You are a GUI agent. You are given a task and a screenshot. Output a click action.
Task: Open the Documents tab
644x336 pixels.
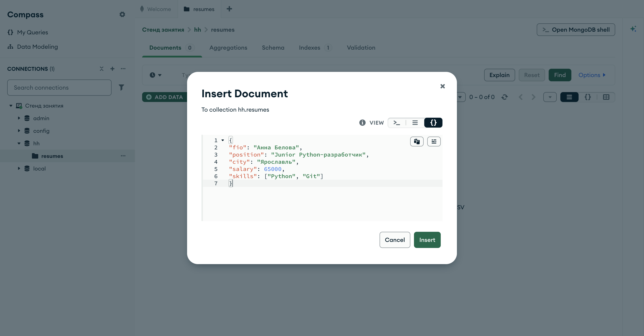coord(172,48)
